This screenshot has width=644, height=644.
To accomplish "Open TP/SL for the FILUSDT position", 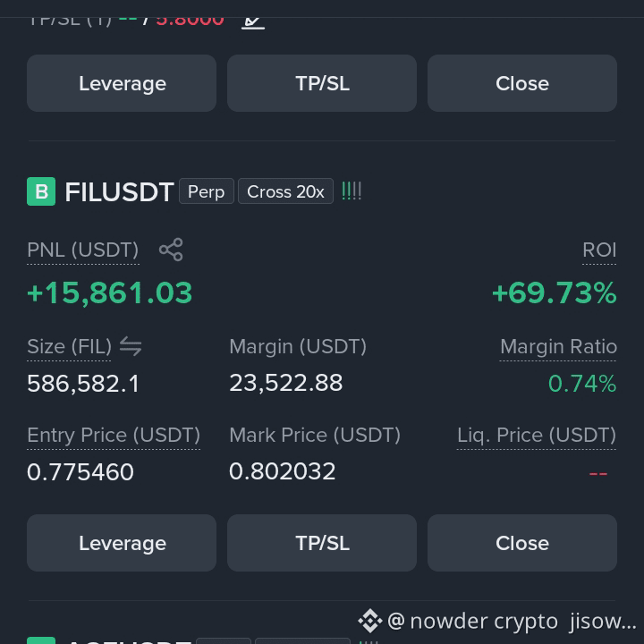I will (322, 543).
